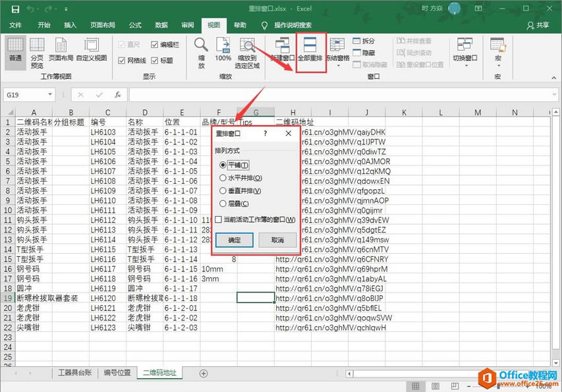Viewport: 562px width, 392px height.
Task: Open 自定义视图 dialog
Action: [92, 49]
